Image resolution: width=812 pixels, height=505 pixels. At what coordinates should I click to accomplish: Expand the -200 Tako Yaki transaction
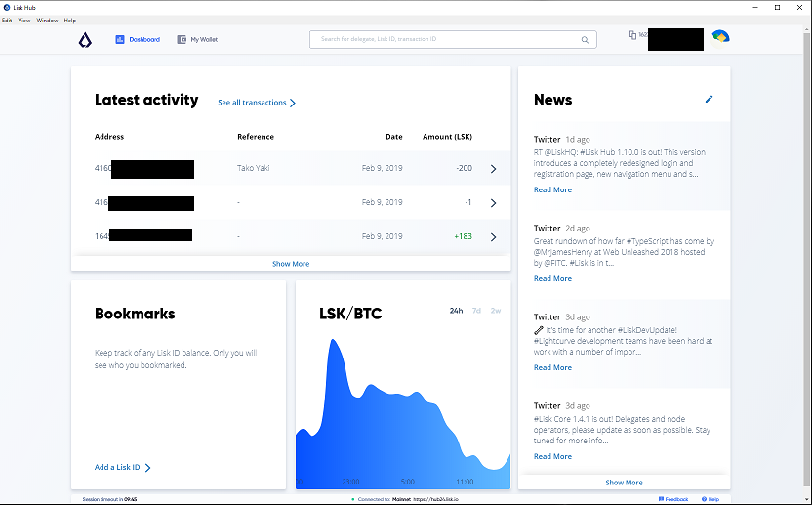493,169
